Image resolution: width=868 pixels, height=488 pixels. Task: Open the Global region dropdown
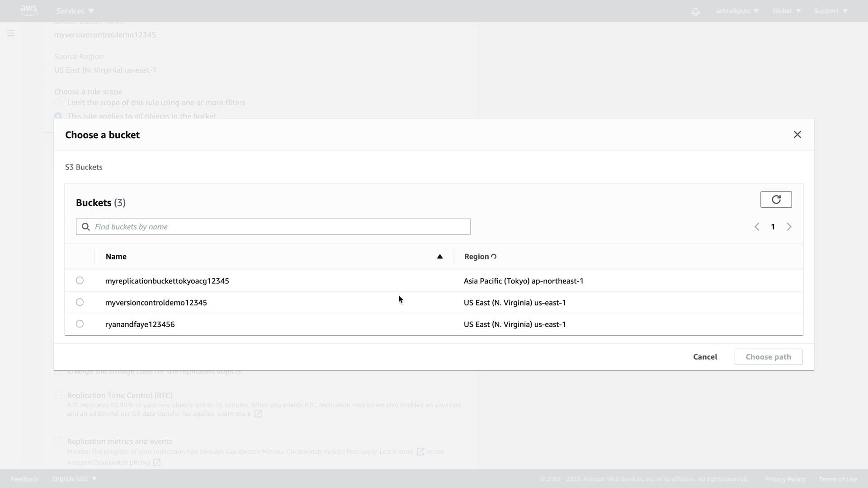786,11
